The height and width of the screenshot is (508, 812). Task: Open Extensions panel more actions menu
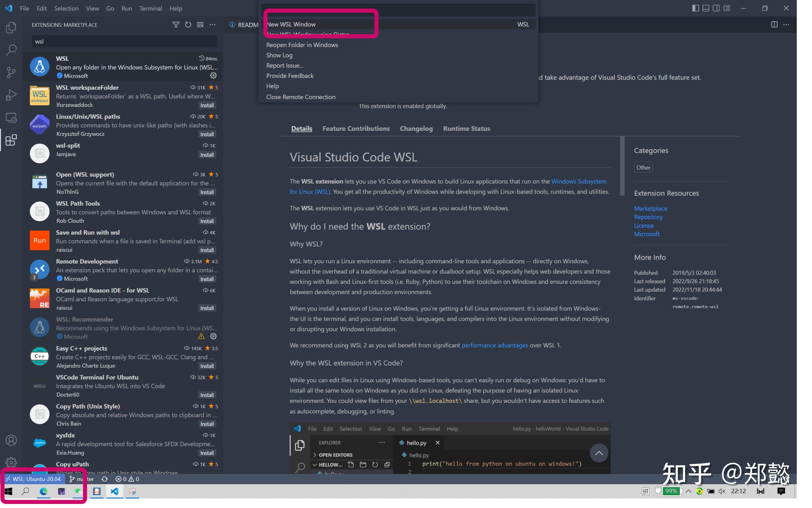click(x=213, y=25)
